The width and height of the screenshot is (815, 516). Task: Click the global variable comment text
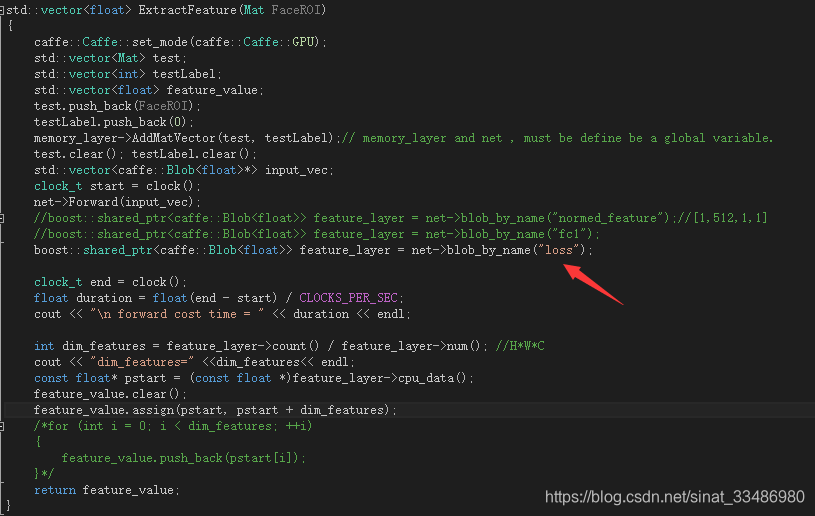[x=558, y=138]
